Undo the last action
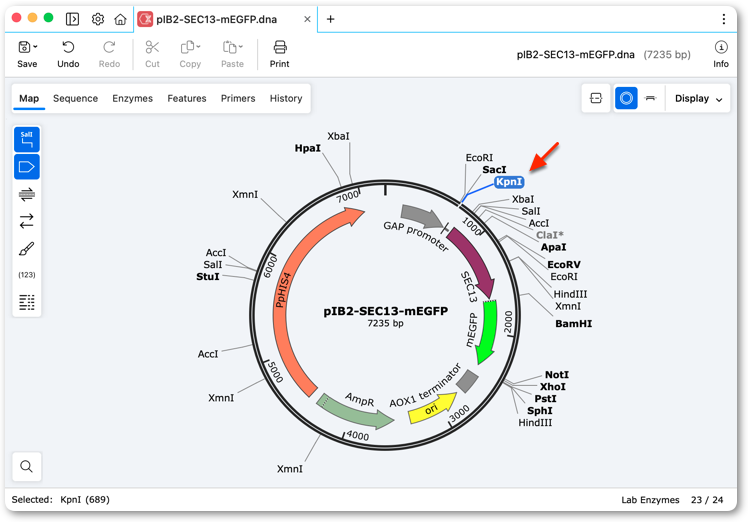748x522 pixels. click(x=68, y=54)
